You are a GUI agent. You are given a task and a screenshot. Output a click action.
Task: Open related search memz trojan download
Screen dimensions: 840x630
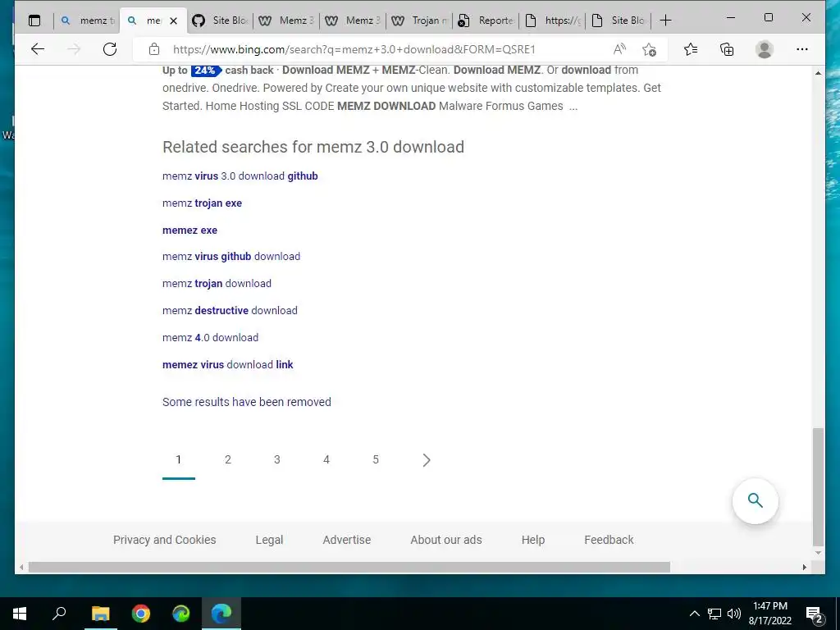click(217, 283)
